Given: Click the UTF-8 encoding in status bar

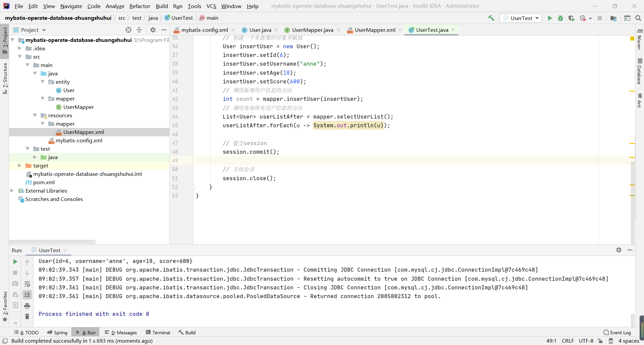Looking at the screenshot, I should tap(586, 341).
